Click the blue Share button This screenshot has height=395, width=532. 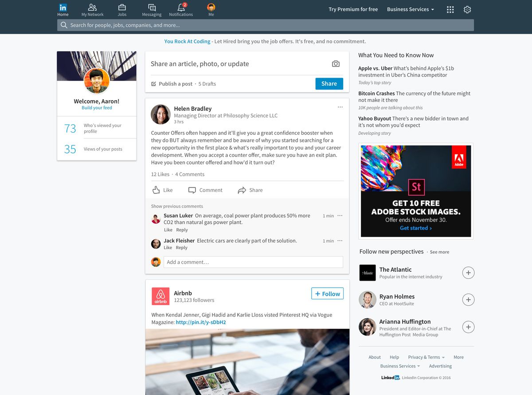[x=329, y=84]
